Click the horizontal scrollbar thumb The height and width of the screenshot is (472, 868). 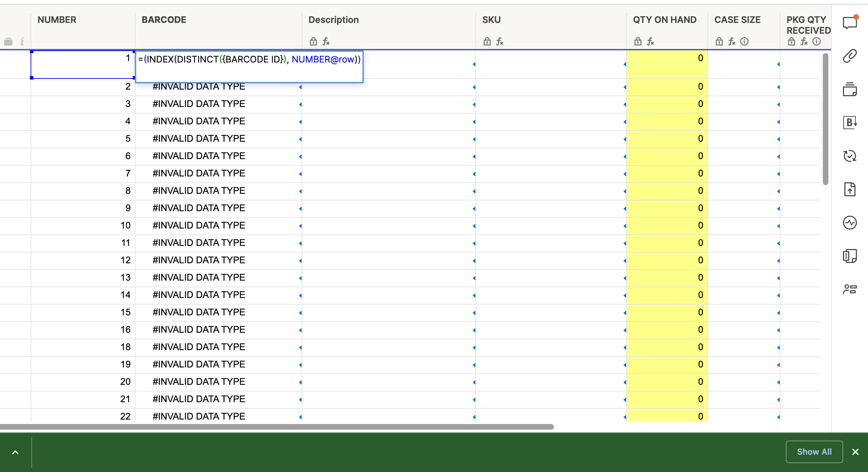(277, 427)
